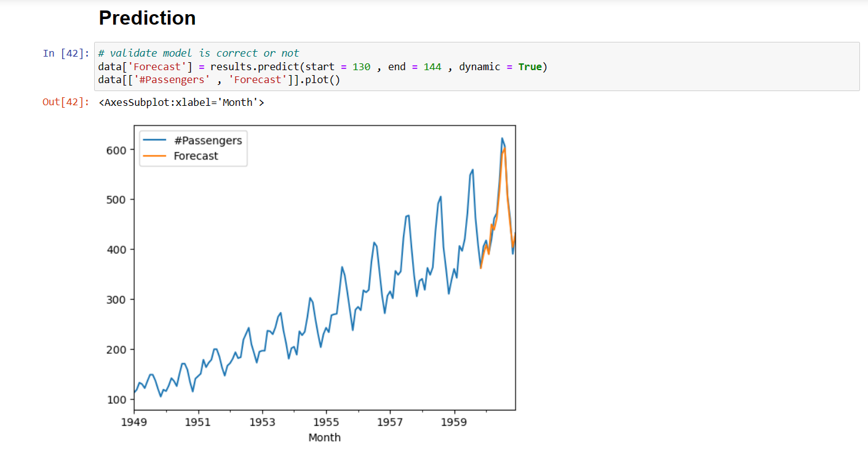This screenshot has width=868, height=461.
Task: Click the 200 y-axis tick label
Action: pyautogui.click(x=117, y=350)
